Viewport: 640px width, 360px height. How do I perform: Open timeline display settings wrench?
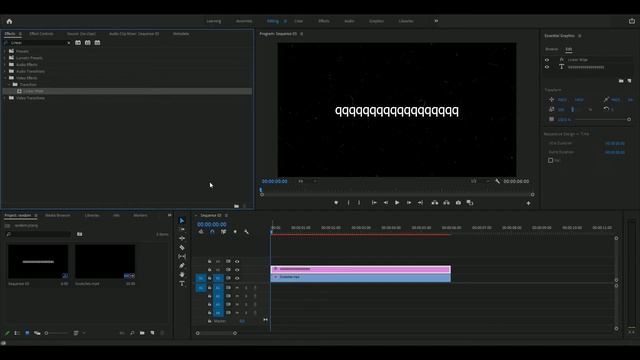click(247, 232)
